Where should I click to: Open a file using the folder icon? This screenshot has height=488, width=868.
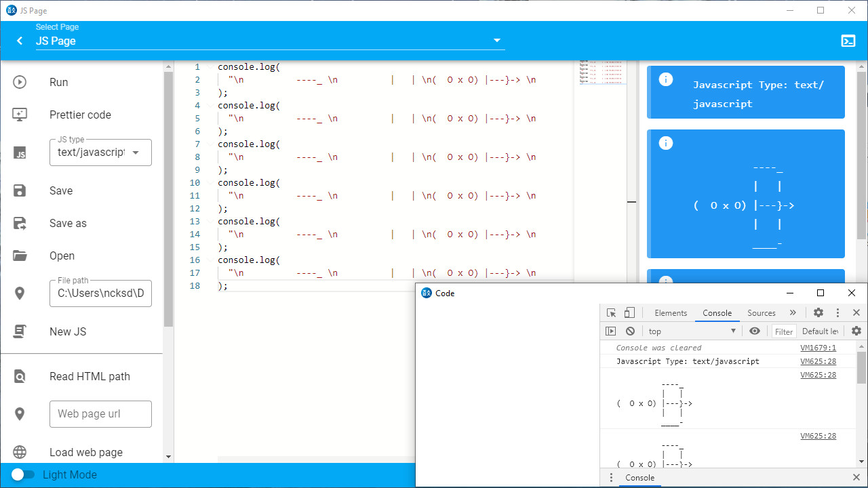(20, 256)
